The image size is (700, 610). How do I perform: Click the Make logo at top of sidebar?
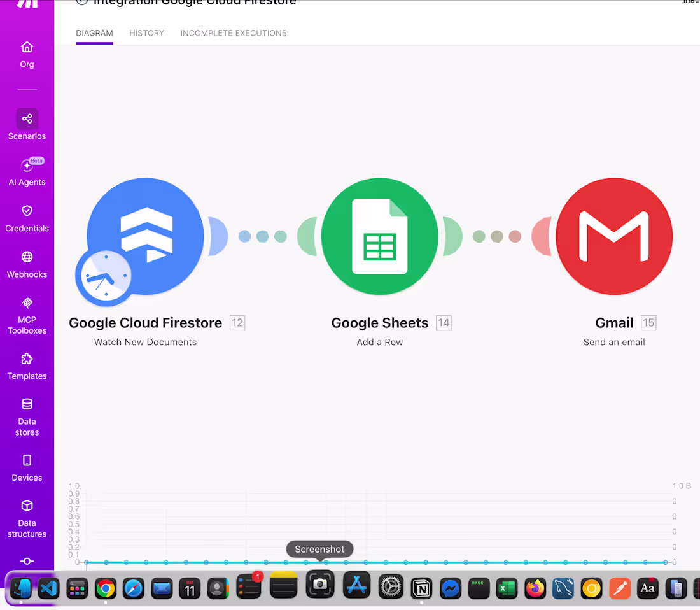tap(27, 4)
